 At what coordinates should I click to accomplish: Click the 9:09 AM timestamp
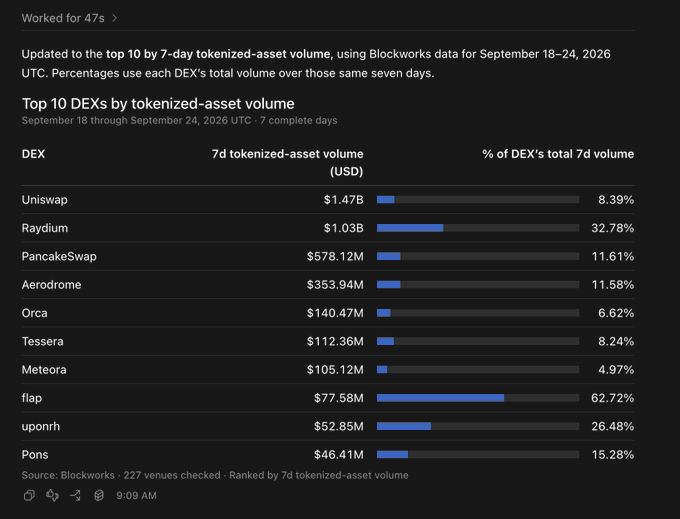click(x=136, y=496)
